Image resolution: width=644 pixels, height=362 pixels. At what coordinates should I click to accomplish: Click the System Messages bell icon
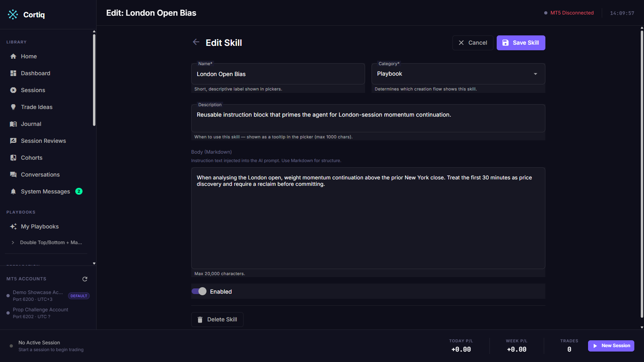[x=13, y=191]
